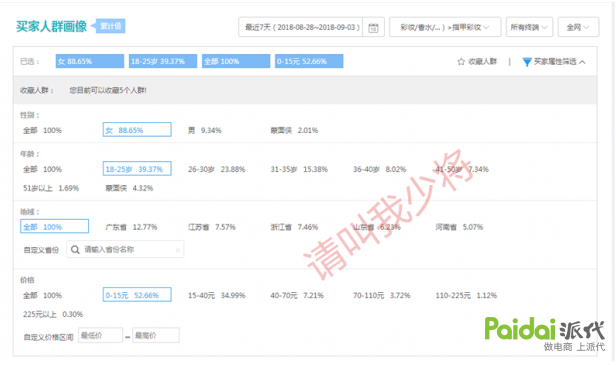This screenshot has width=616, height=365.
Task: Click the 最高价 maximum price field
Action: click(x=156, y=336)
